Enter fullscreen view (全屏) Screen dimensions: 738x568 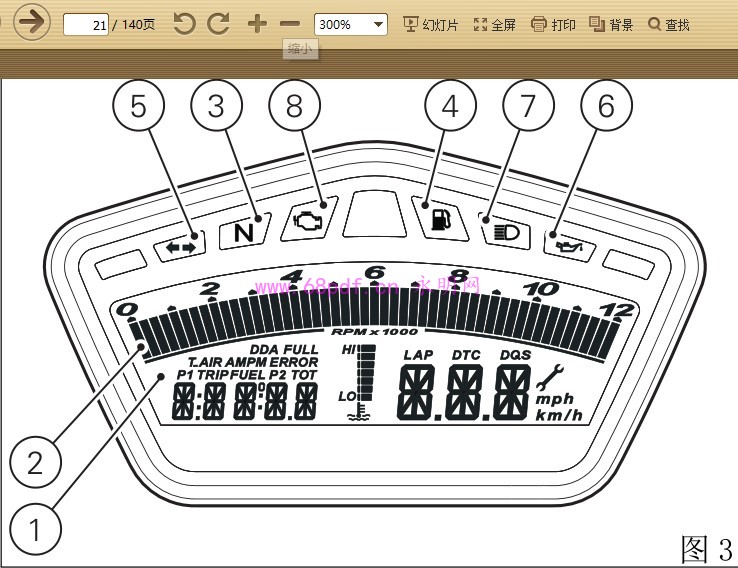[x=494, y=24]
